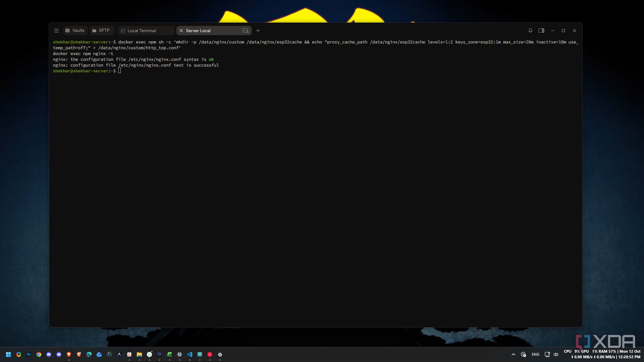Click the terminal prompt cursor
644x362 pixels.
click(x=119, y=71)
